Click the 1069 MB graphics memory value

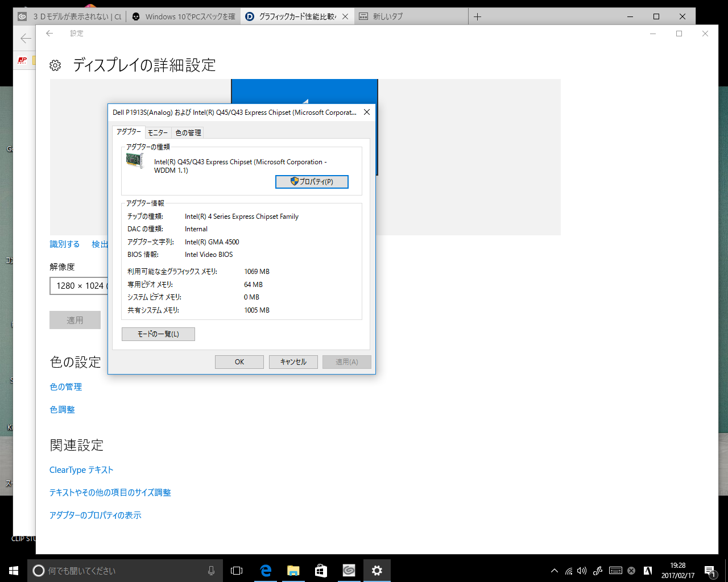(x=257, y=272)
